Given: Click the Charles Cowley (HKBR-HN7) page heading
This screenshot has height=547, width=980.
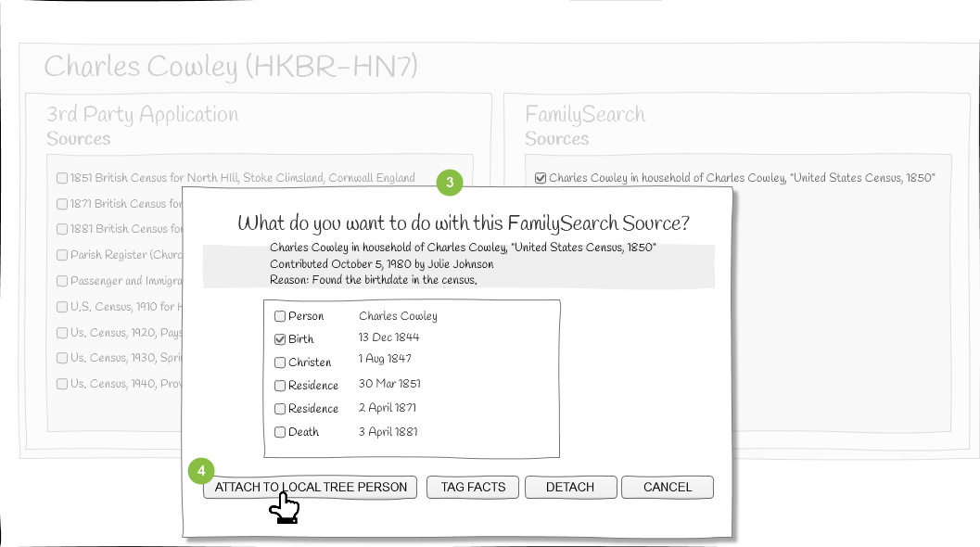Looking at the screenshot, I should tap(231, 67).
